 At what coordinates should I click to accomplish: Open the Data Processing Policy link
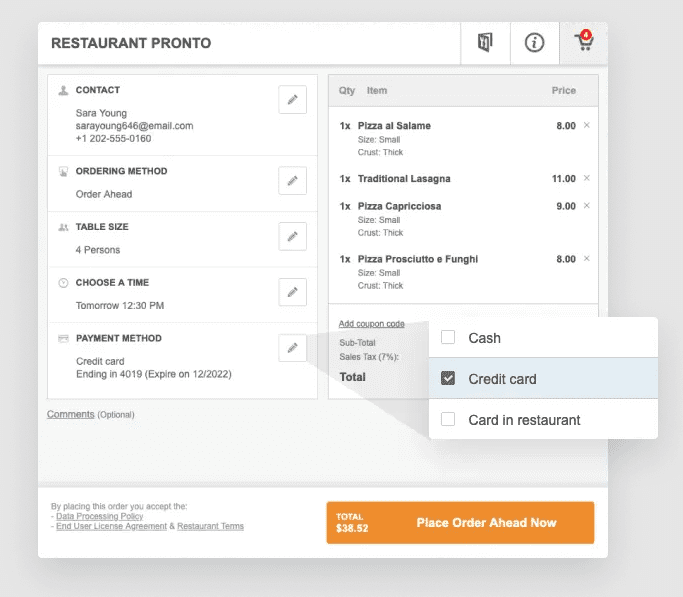coord(99,516)
